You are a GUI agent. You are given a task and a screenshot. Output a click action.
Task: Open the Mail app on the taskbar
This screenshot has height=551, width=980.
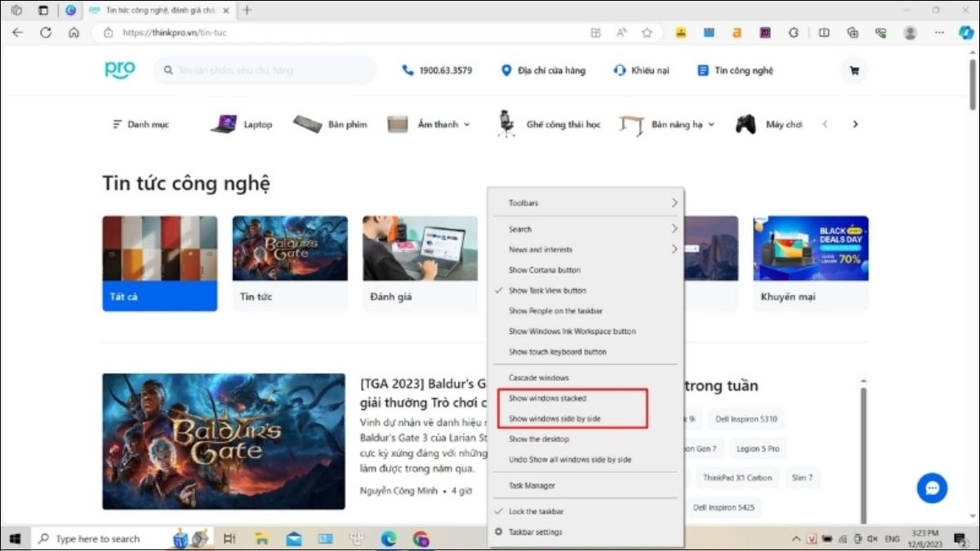pyautogui.click(x=293, y=539)
